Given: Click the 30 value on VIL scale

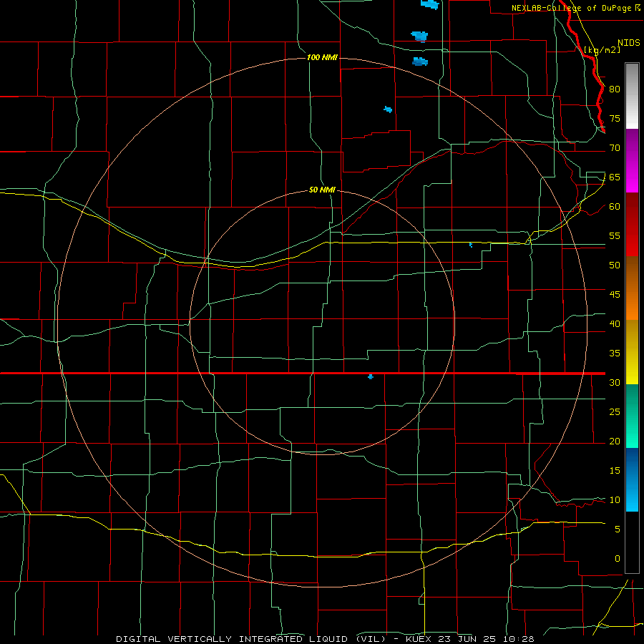Looking at the screenshot, I should click(615, 382).
